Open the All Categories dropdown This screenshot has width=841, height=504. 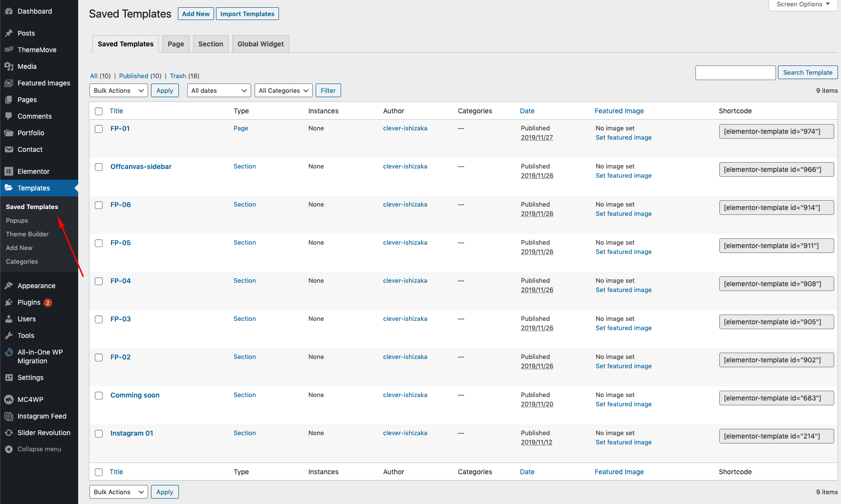(283, 91)
